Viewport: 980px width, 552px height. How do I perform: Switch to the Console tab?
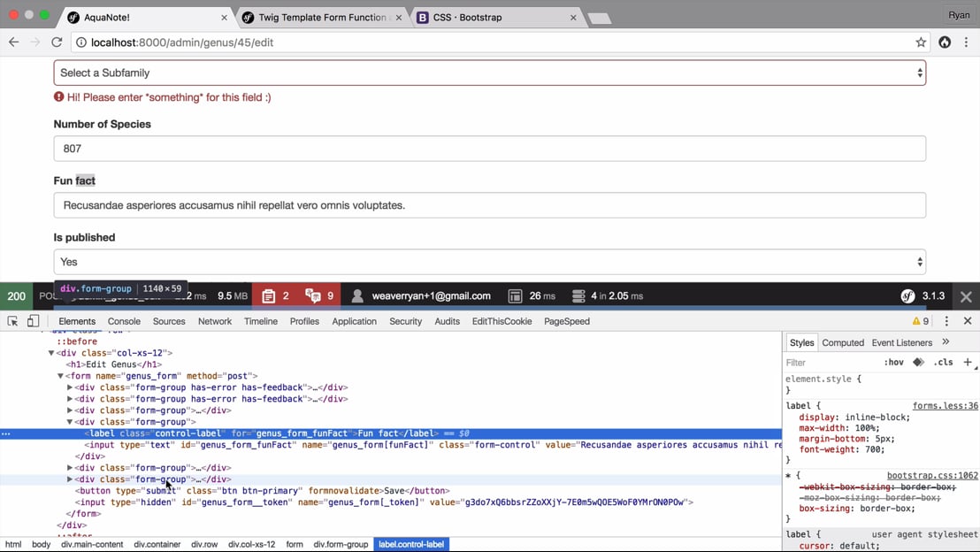(x=124, y=321)
